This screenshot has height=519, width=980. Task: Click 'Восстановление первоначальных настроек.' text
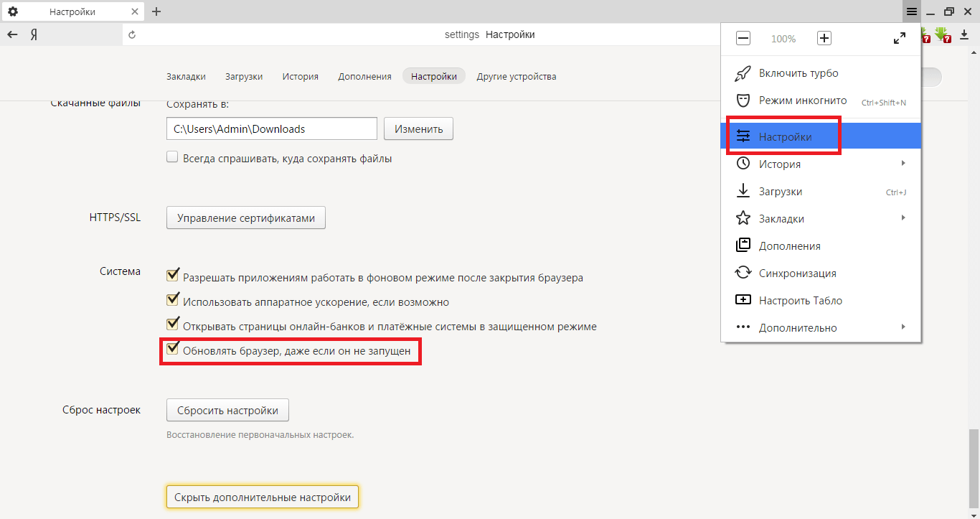click(260, 435)
